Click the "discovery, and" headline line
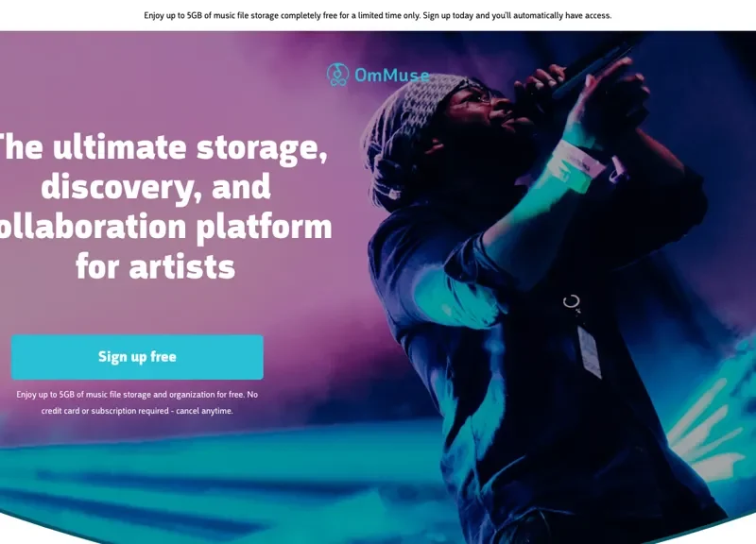 click(156, 187)
